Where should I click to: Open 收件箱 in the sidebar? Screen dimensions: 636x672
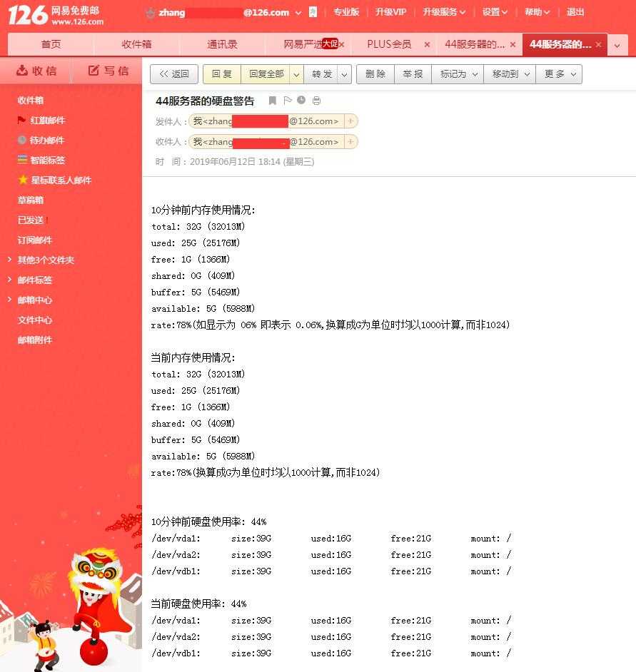31,101
